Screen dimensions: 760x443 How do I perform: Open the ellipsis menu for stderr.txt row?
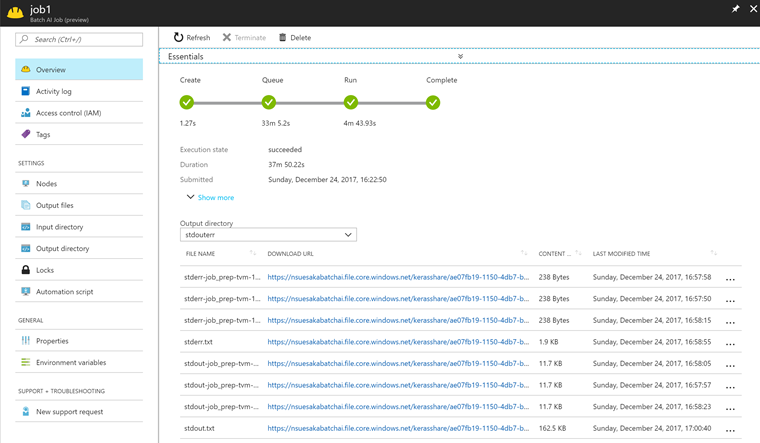coord(730,344)
